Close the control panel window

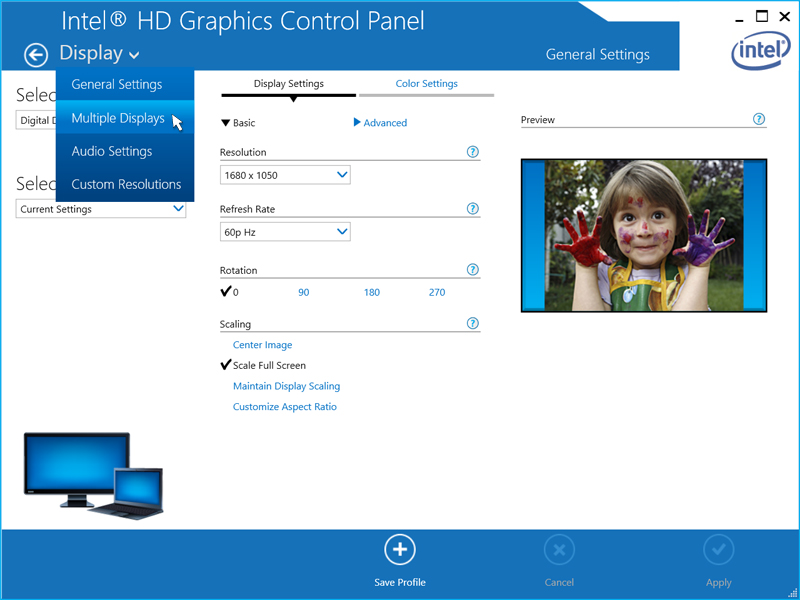(x=785, y=17)
